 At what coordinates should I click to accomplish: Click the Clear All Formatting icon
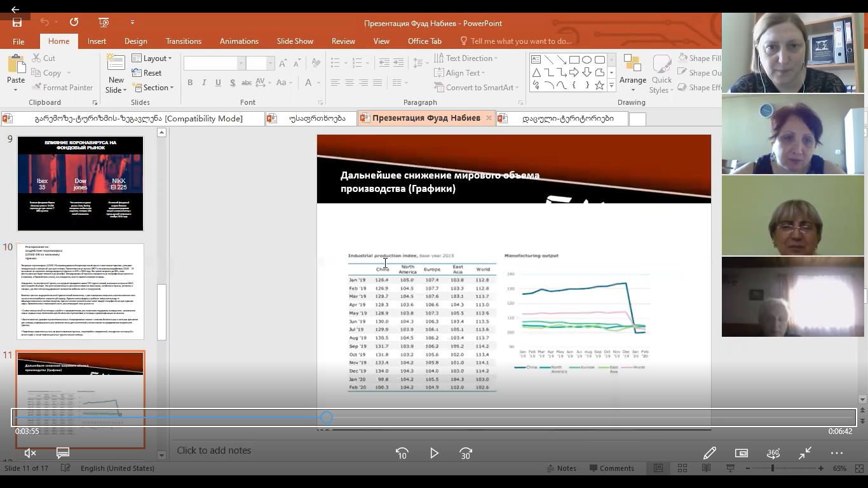tap(316, 63)
